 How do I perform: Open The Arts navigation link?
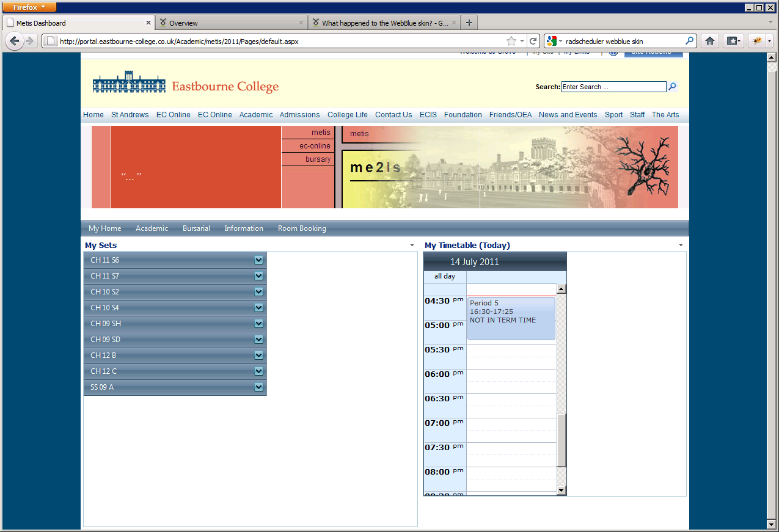coord(665,115)
